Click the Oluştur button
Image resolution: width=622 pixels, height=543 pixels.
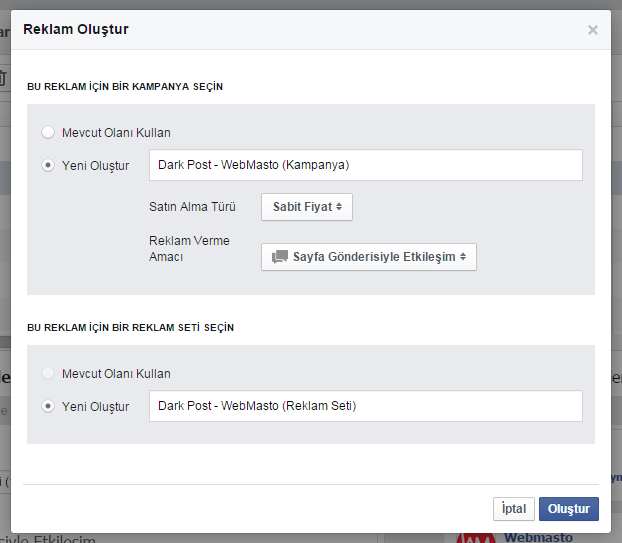point(569,508)
